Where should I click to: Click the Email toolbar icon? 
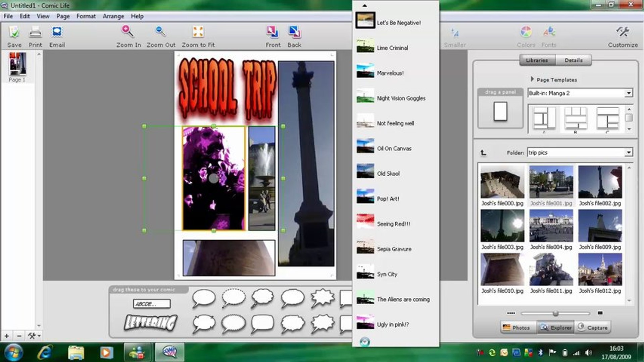[57, 33]
